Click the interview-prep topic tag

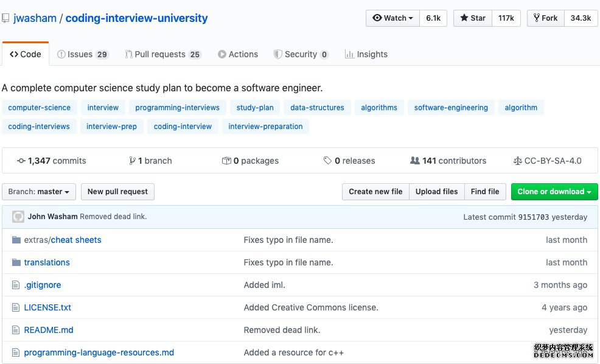click(x=112, y=127)
